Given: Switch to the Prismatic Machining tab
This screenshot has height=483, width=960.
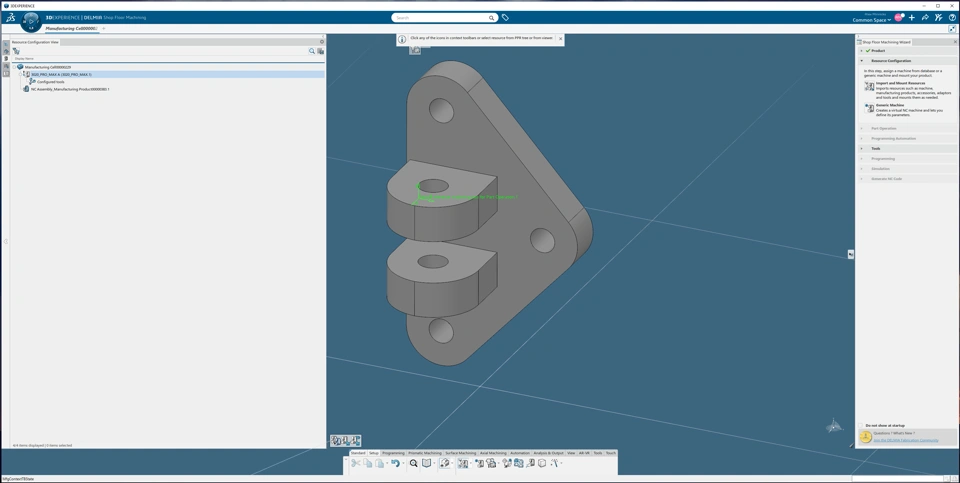Looking at the screenshot, I should (x=425, y=453).
